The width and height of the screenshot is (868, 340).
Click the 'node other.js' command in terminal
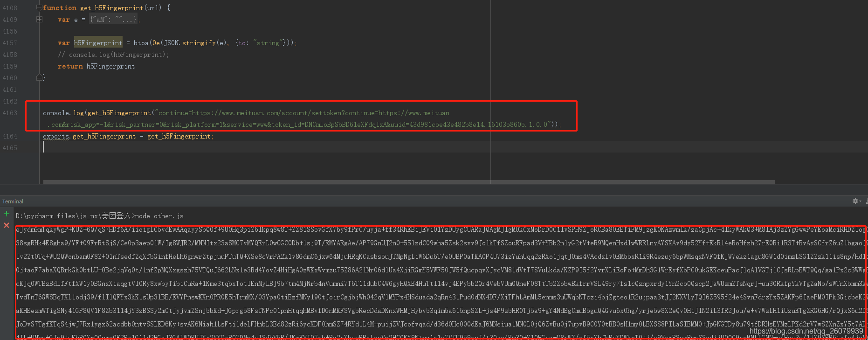(159, 216)
